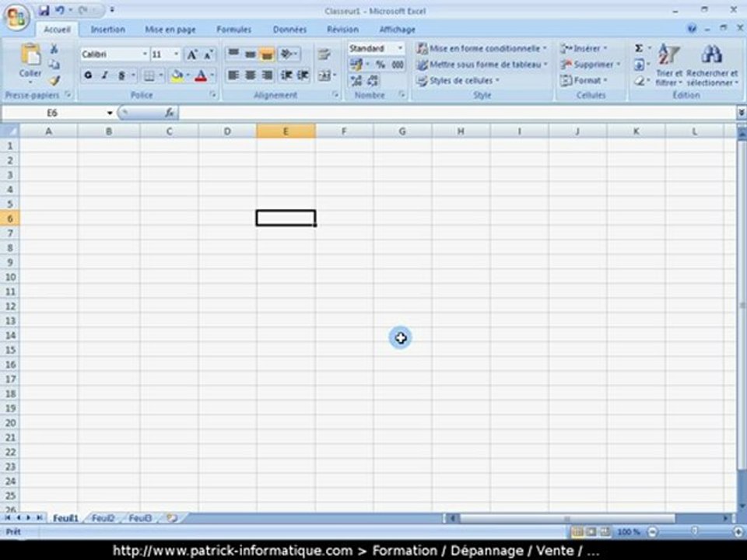Open the Insertion ribbon tab
The width and height of the screenshot is (747, 560).
(x=107, y=30)
